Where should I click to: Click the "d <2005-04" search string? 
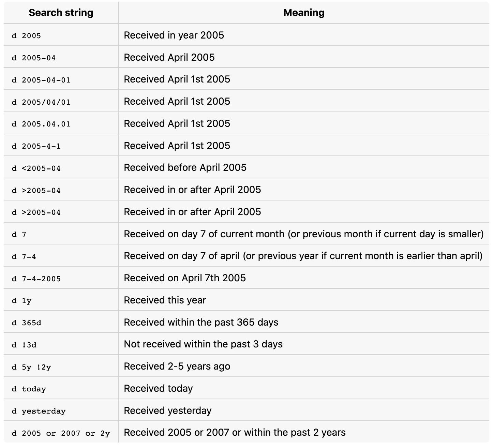point(36,168)
